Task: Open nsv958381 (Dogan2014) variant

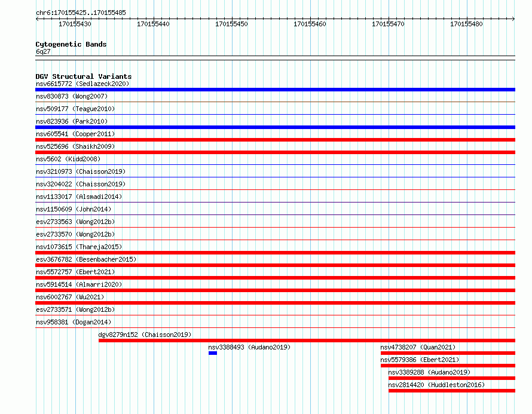Action: click(74, 322)
